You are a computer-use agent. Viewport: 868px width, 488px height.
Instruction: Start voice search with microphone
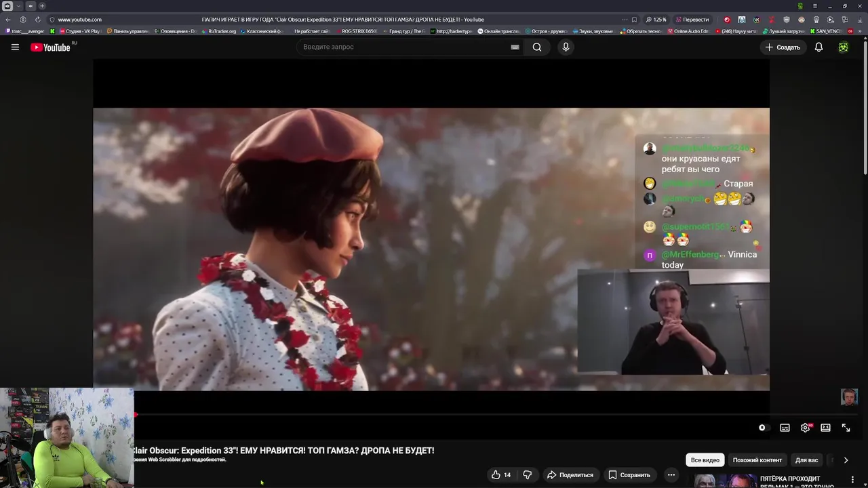[566, 47]
